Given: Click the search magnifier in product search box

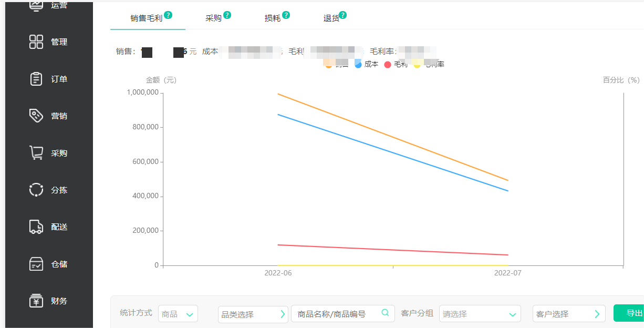Looking at the screenshot, I should (386, 312).
